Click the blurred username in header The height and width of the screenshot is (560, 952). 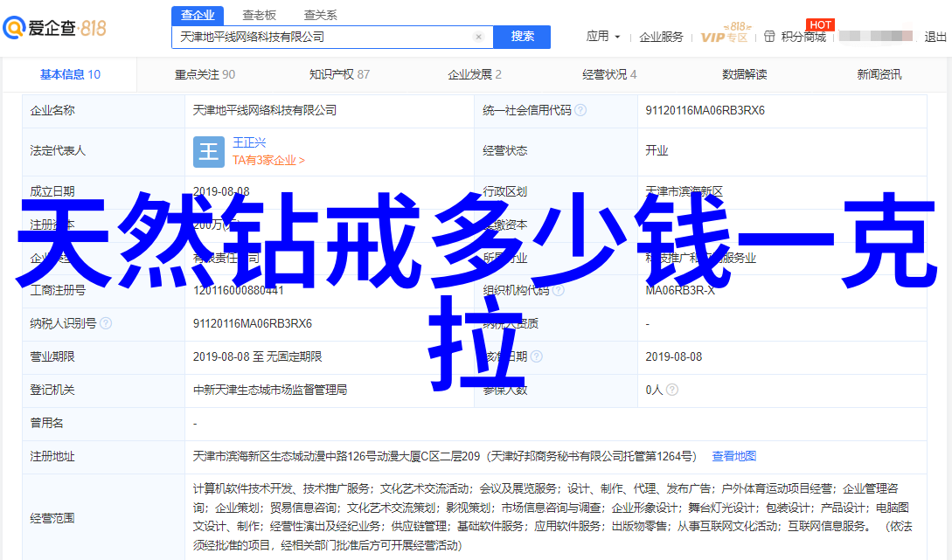pos(876,37)
